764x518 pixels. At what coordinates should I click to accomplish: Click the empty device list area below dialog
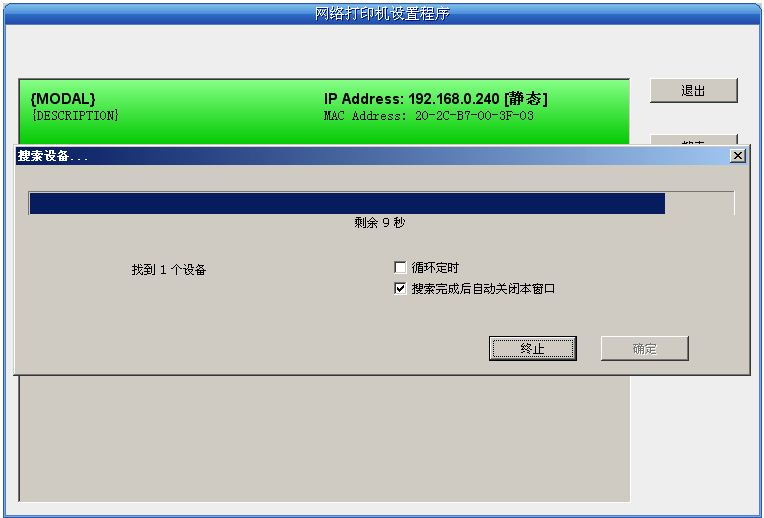[324, 438]
